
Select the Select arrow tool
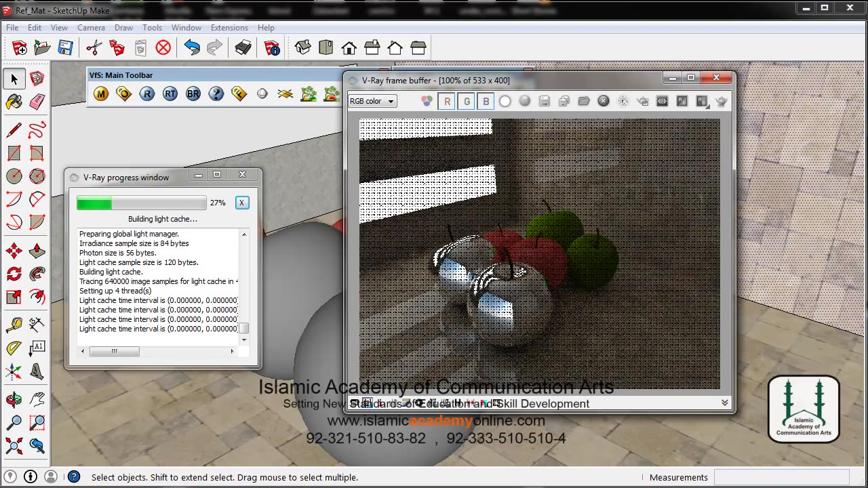(14, 79)
